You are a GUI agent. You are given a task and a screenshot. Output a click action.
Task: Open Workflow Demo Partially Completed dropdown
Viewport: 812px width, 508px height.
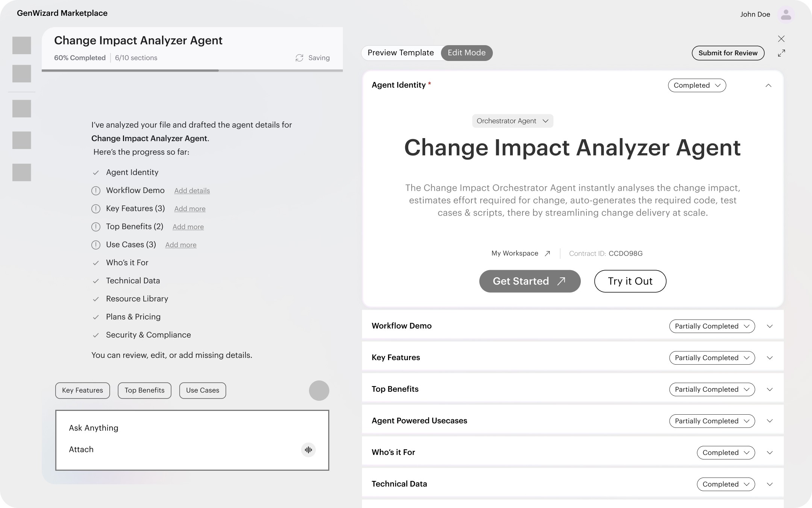point(712,326)
